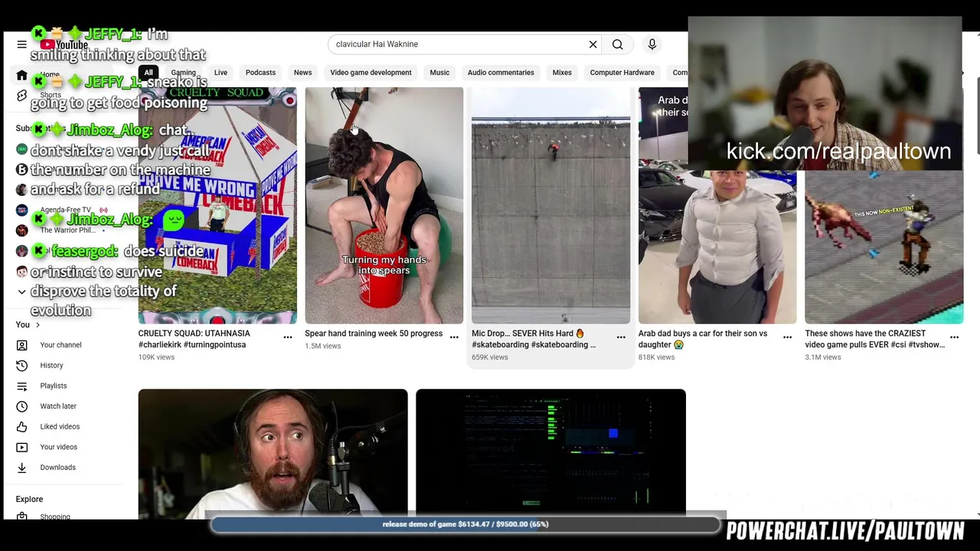The width and height of the screenshot is (980, 551).
Task: Open options menu for Mic Drop short
Action: tap(621, 337)
